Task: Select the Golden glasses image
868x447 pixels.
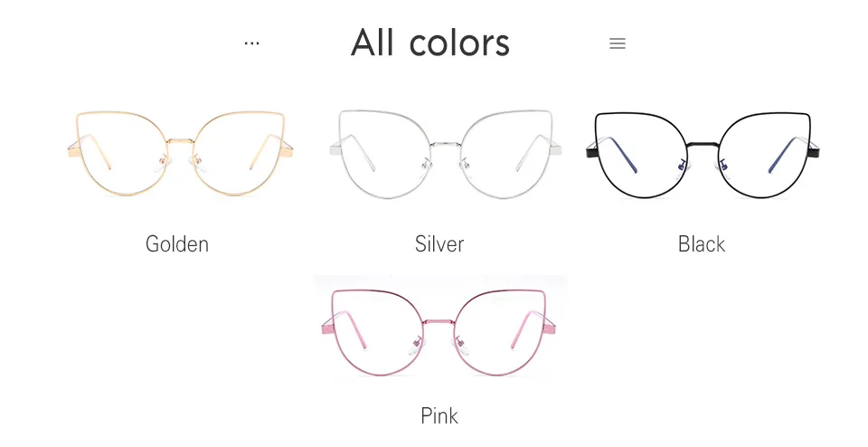Action: 181,154
